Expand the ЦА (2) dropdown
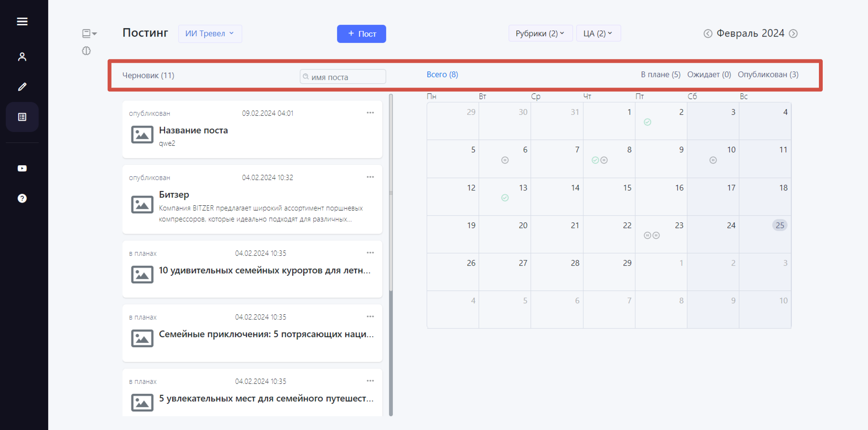This screenshot has height=430, width=868. tap(598, 33)
